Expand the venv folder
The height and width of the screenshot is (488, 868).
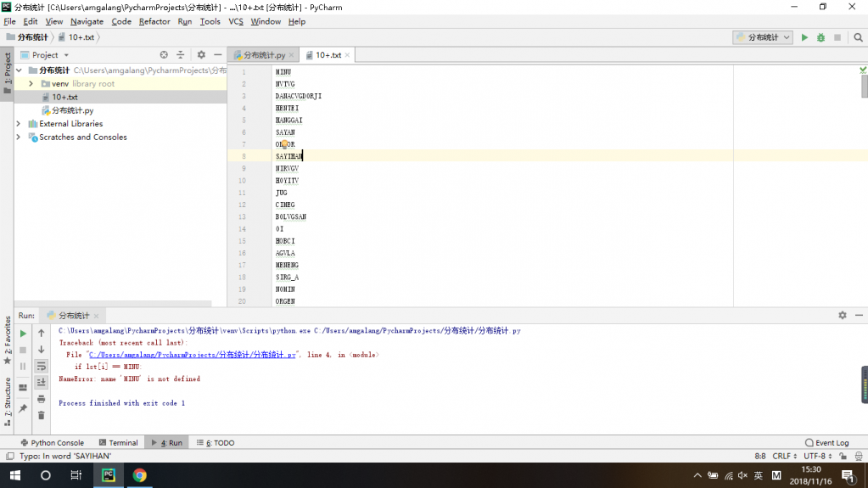pos(31,84)
